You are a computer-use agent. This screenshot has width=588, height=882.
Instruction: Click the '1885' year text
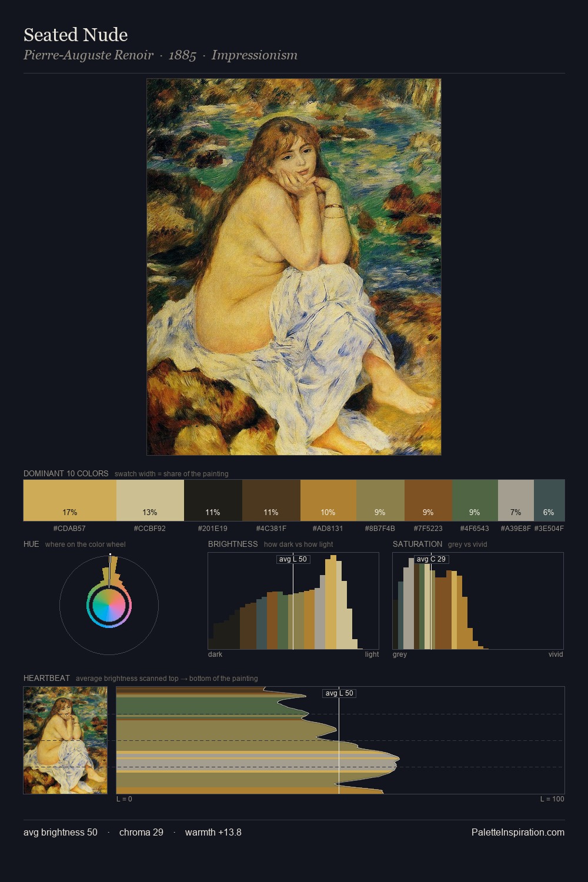coord(182,55)
